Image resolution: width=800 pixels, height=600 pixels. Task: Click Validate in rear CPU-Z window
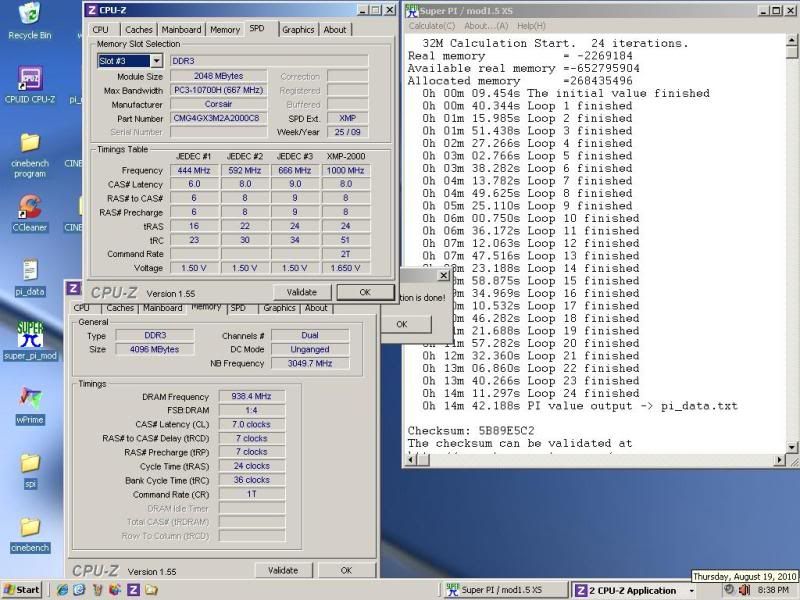pyautogui.click(x=283, y=570)
